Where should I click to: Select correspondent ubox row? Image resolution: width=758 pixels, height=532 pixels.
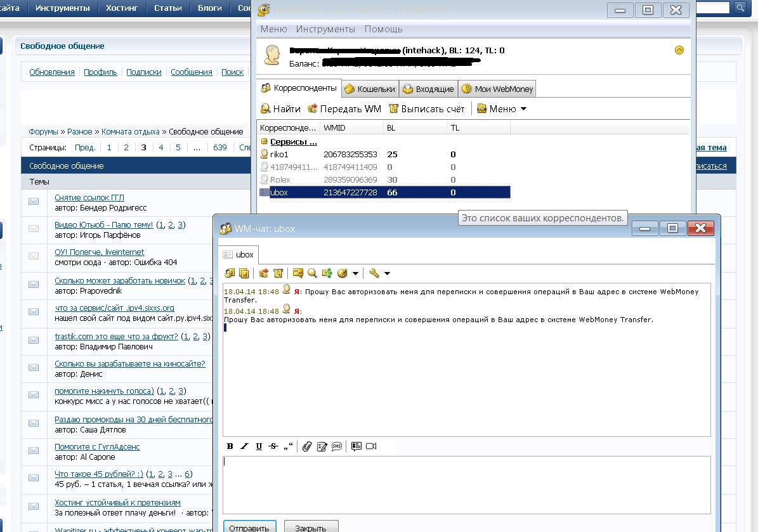[385, 192]
